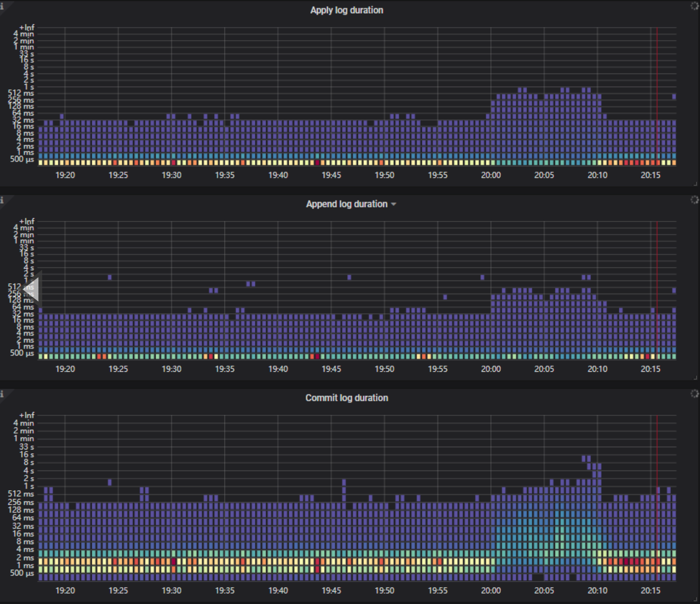Screen dimensions: 700x604
Task: Click the 20:15 time label under Commit log duration
Action: (x=651, y=590)
